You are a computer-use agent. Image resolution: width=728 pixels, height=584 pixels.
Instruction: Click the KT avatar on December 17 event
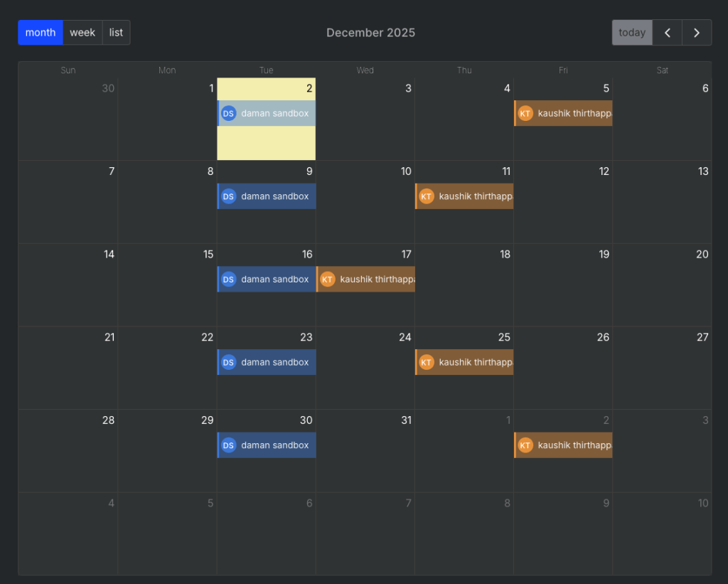click(327, 280)
